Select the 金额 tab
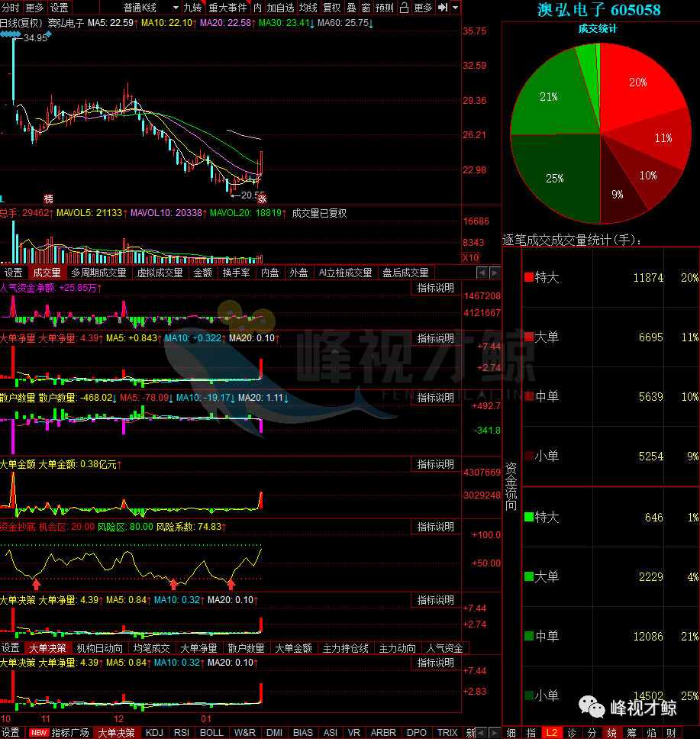 203,273
